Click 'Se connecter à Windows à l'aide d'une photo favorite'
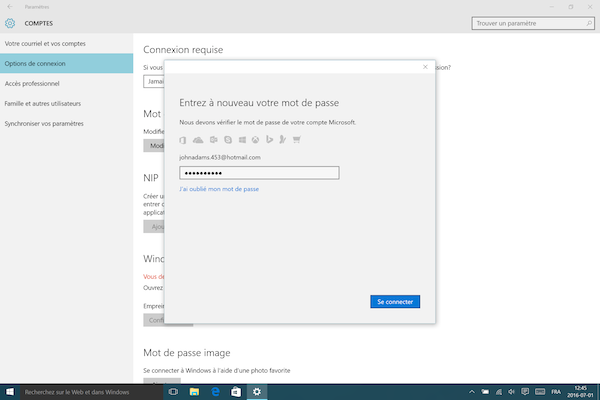Screen dimensions: 600x400 [x=217, y=371]
